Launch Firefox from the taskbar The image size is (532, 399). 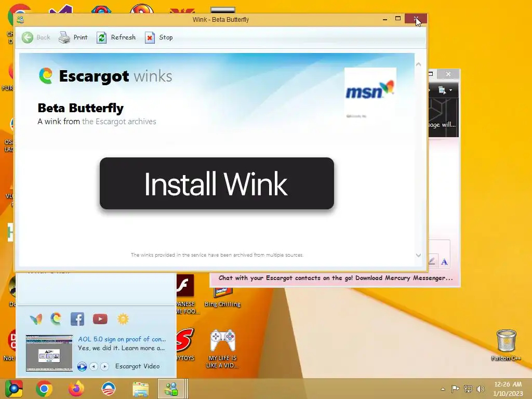coord(76,389)
